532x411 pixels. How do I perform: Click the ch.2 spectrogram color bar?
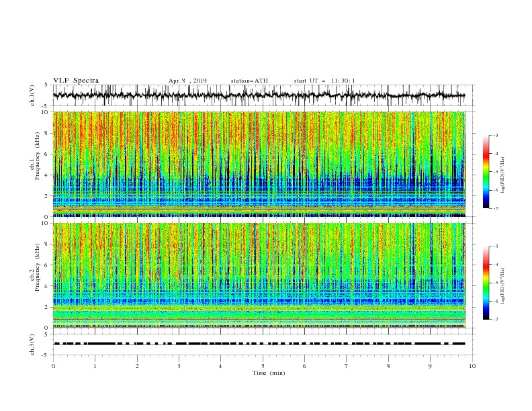pyautogui.click(x=486, y=283)
